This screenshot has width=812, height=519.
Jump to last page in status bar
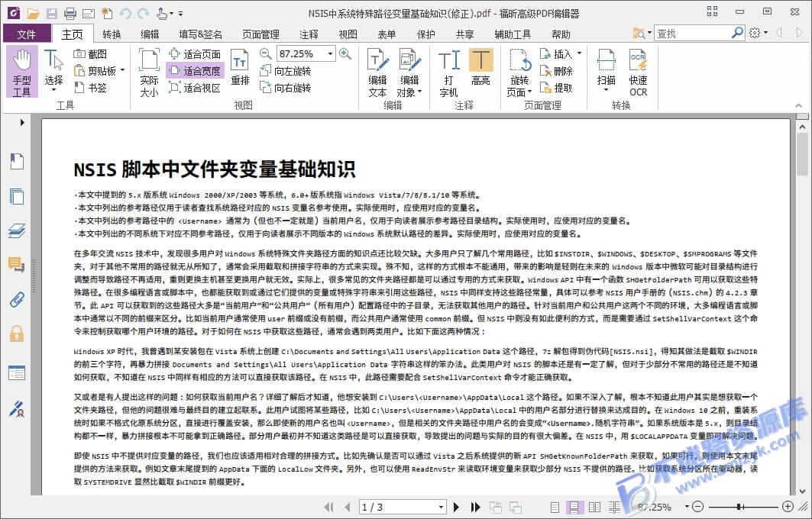tap(475, 507)
